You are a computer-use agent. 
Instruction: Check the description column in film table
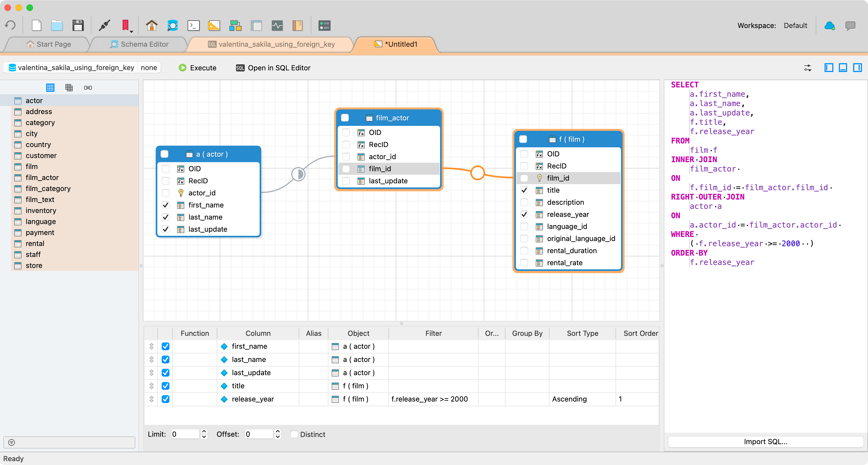point(524,202)
